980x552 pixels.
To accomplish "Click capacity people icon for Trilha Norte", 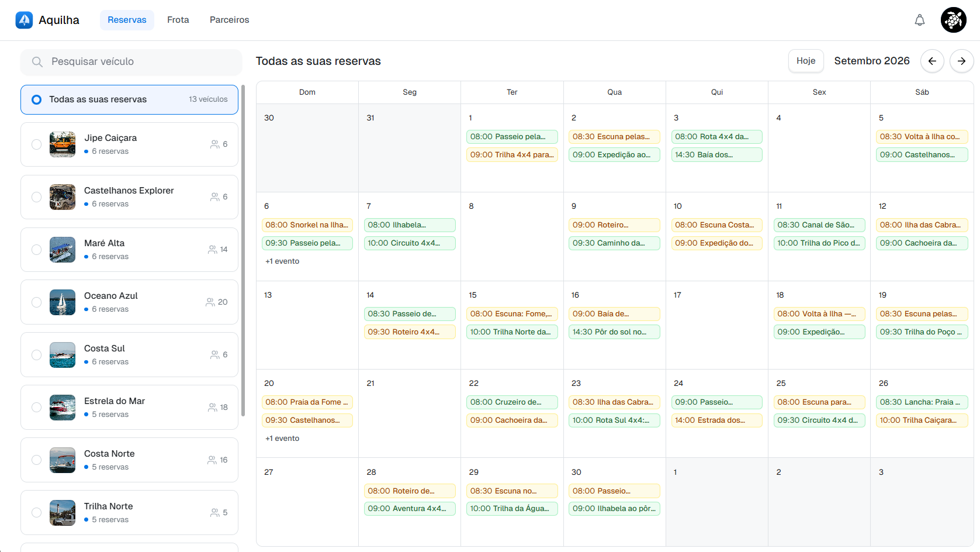I will click(215, 513).
